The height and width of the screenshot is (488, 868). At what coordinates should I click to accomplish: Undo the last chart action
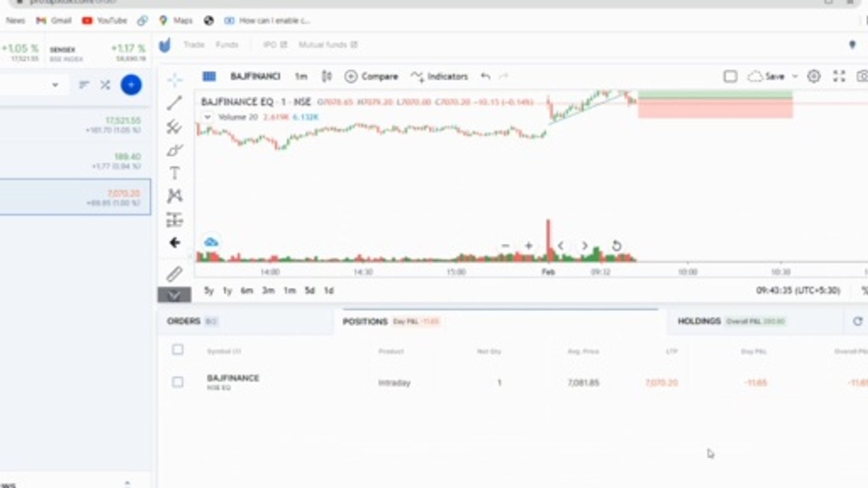[486, 77]
